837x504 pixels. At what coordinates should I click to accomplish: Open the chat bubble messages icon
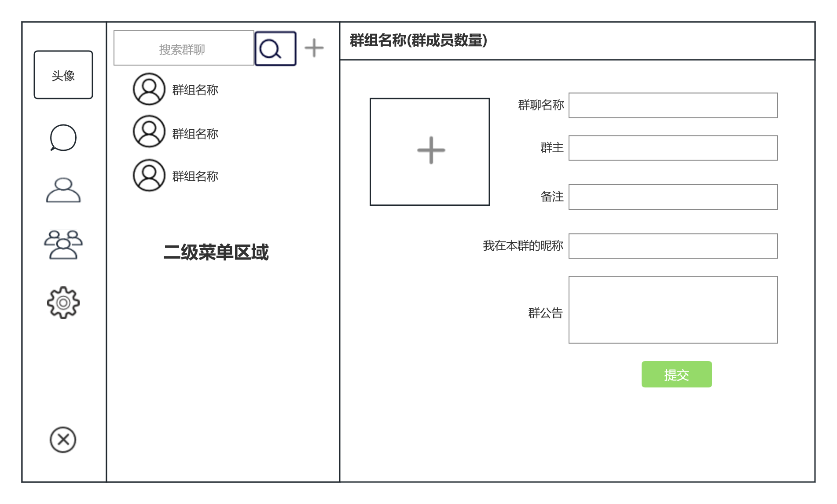point(63,138)
